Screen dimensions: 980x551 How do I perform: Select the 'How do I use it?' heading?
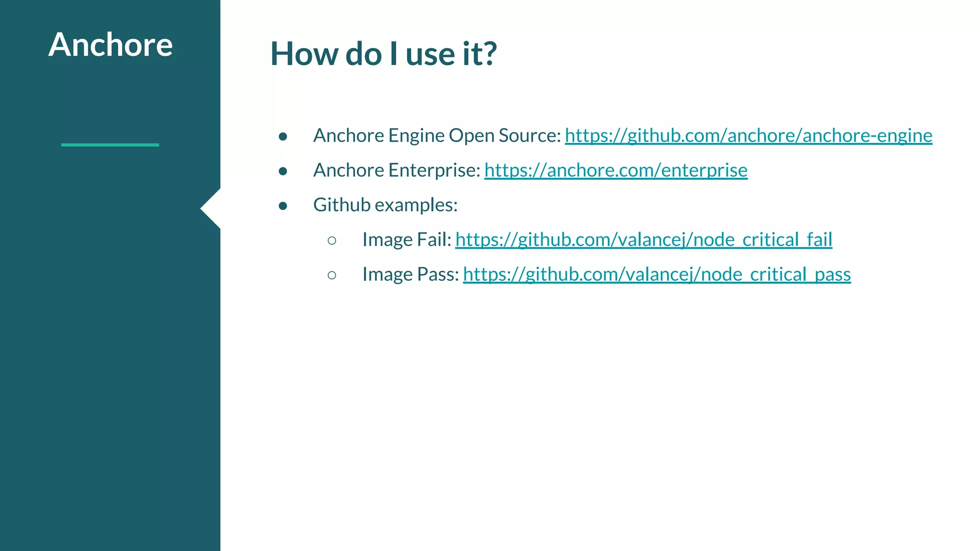(x=383, y=53)
